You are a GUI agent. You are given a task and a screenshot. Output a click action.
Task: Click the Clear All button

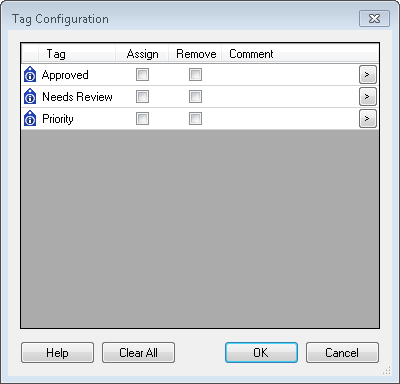click(x=138, y=353)
